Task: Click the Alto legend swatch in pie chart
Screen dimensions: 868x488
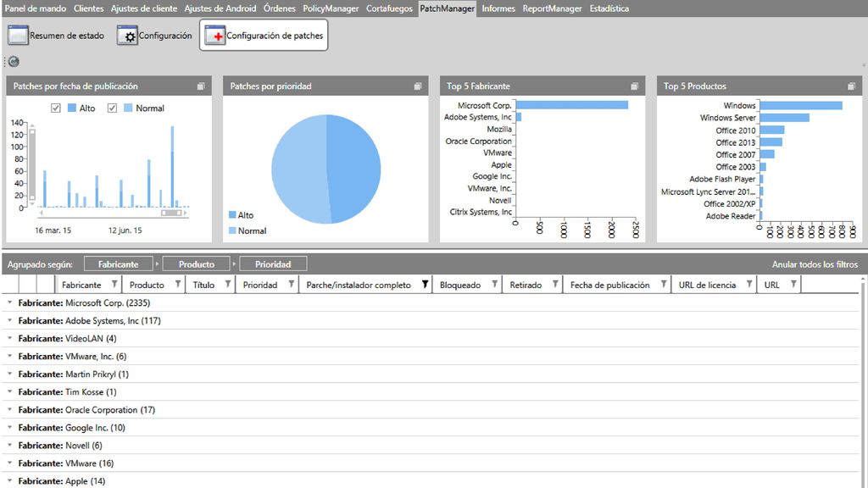Action: (232, 214)
